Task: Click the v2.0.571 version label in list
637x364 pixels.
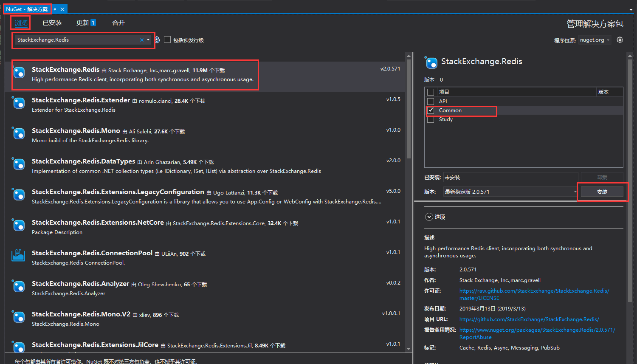Action: pos(390,69)
